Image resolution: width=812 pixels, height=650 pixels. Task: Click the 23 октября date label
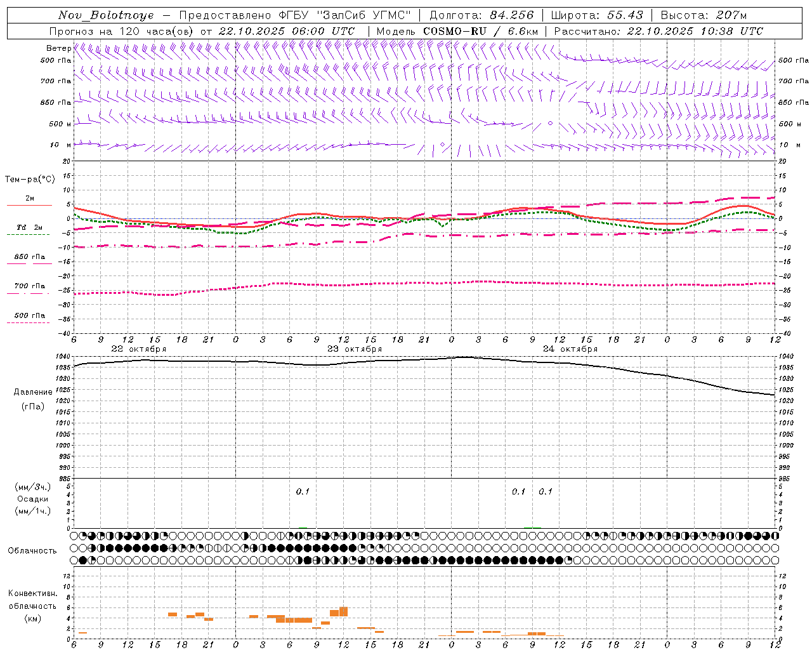tap(355, 349)
